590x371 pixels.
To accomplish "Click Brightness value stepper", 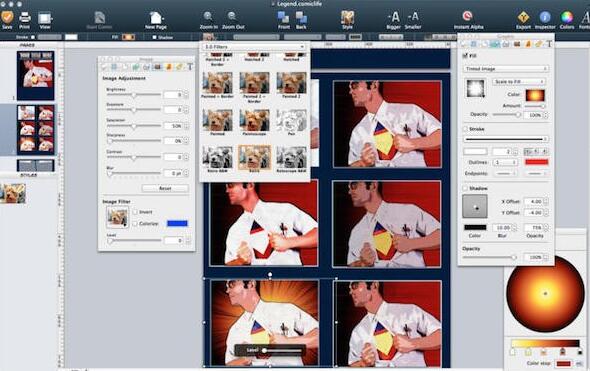I will pos(186,95).
